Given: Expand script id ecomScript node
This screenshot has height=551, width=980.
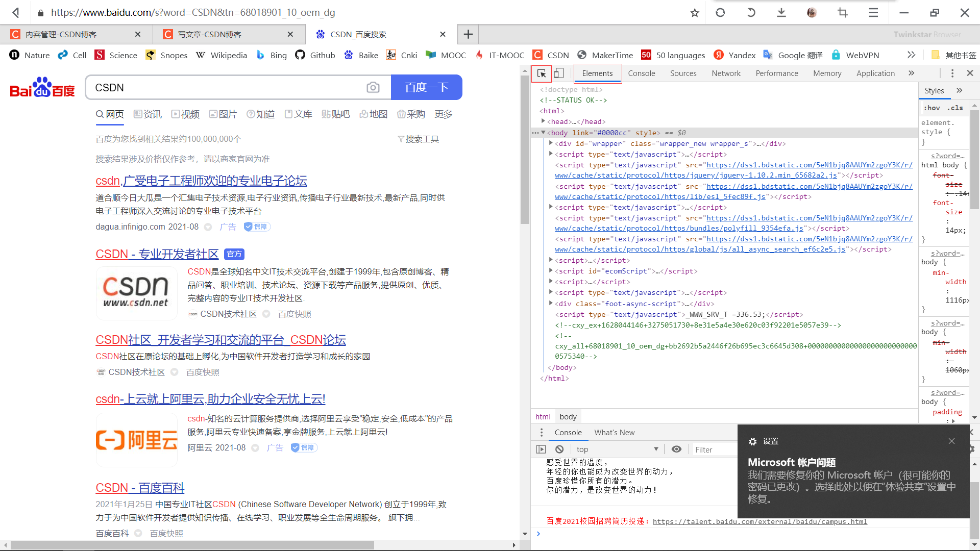Looking at the screenshot, I should (x=551, y=270).
